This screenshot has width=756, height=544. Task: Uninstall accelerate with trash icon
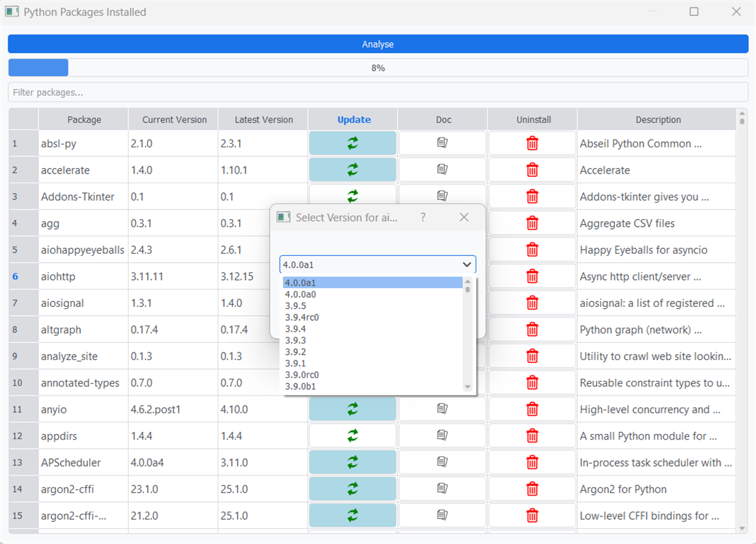pos(532,170)
